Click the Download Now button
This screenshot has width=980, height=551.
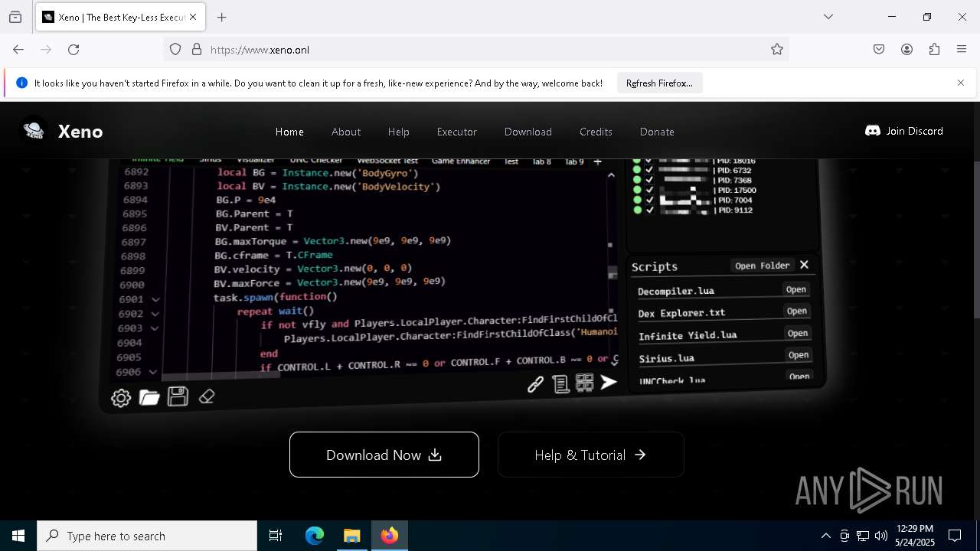point(384,455)
